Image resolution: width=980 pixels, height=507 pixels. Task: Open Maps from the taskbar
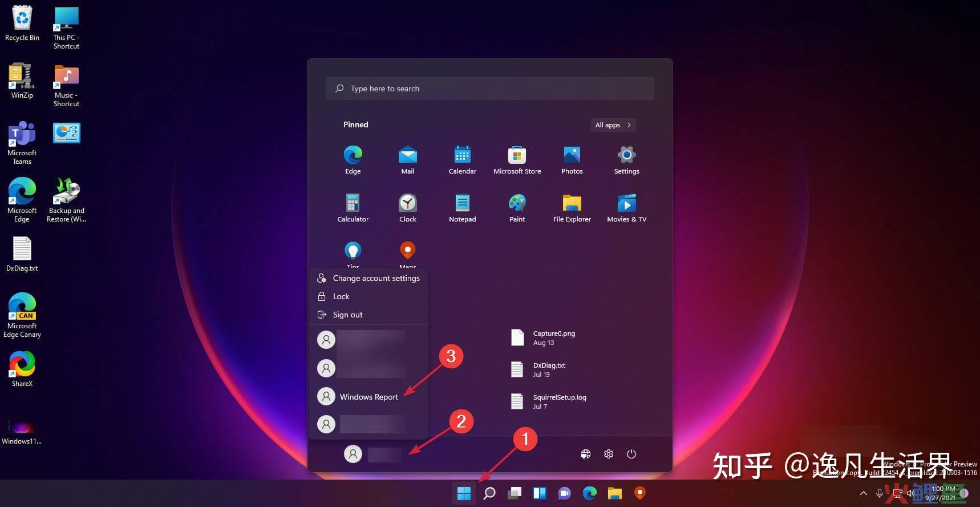[x=640, y=493]
